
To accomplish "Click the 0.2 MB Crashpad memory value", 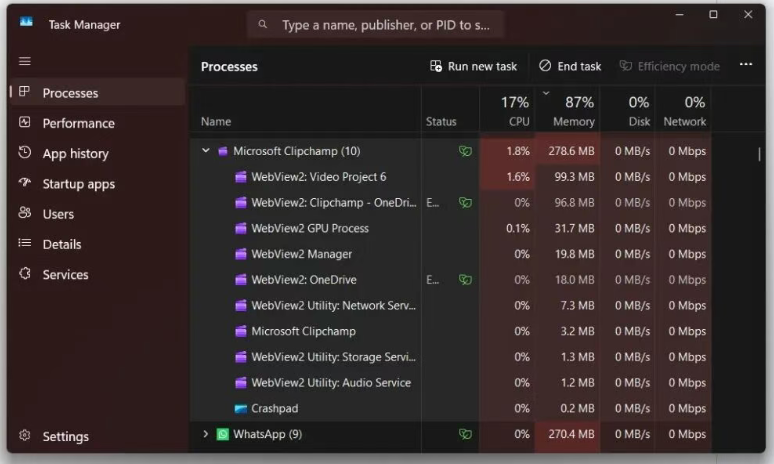I will tap(577, 409).
